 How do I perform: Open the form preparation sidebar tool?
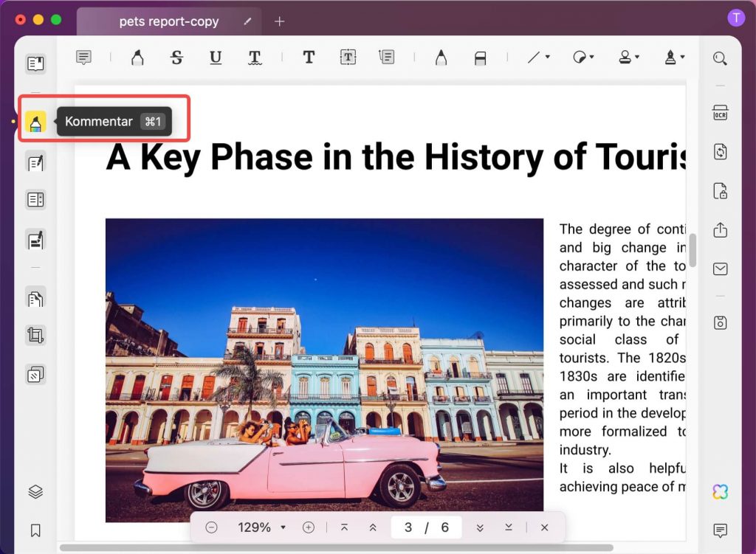point(35,199)
